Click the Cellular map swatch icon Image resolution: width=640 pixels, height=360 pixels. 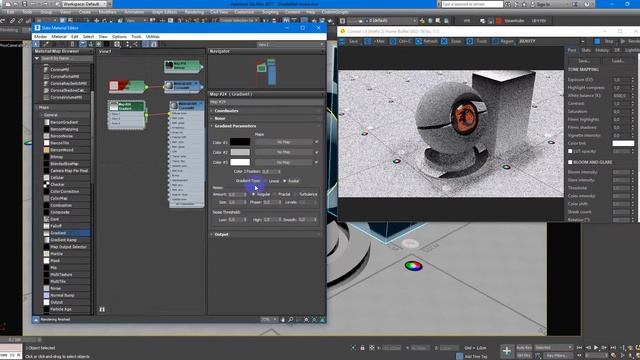[x=46, y=178]
